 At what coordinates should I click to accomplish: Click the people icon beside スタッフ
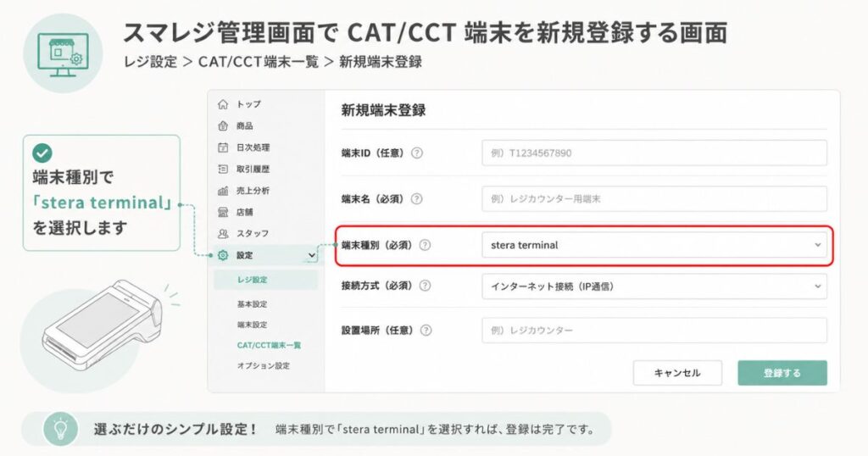223,234
